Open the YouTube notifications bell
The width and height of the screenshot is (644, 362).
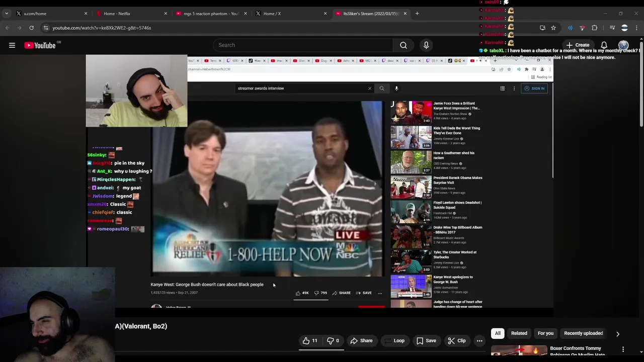604,45
